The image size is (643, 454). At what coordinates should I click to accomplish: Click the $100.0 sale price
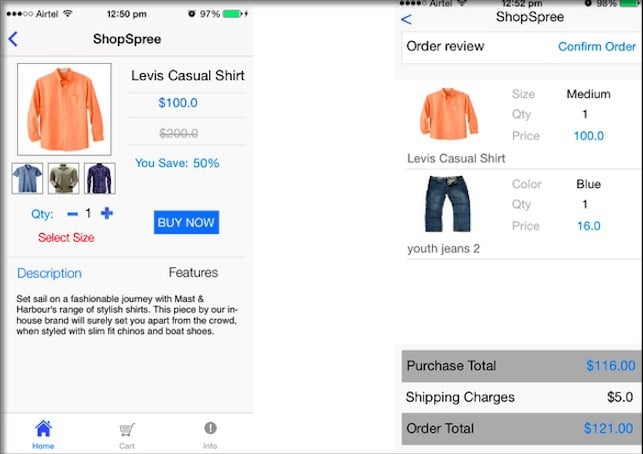tap(178, 103)
